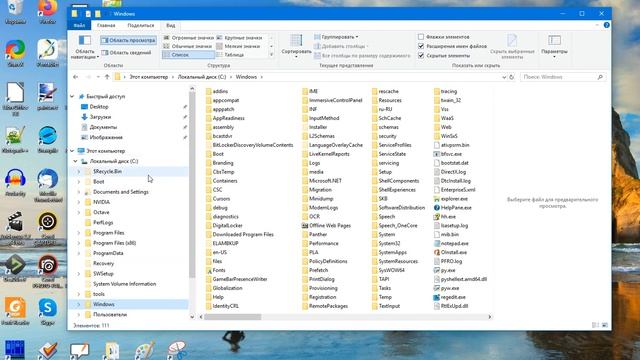Select notepad.exe file
The height and width of the screenshot is (360, 640).
[x=451, y=243]
